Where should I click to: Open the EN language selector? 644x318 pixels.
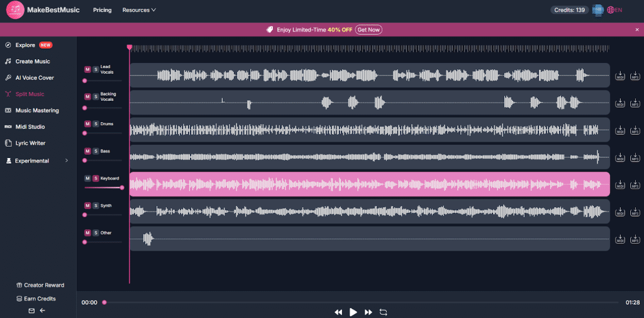point(614,10)
